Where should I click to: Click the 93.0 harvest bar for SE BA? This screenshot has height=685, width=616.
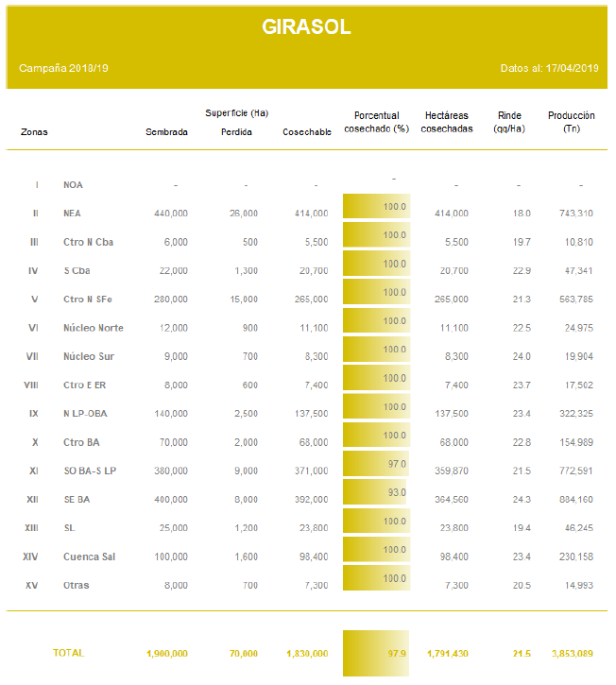374,492
